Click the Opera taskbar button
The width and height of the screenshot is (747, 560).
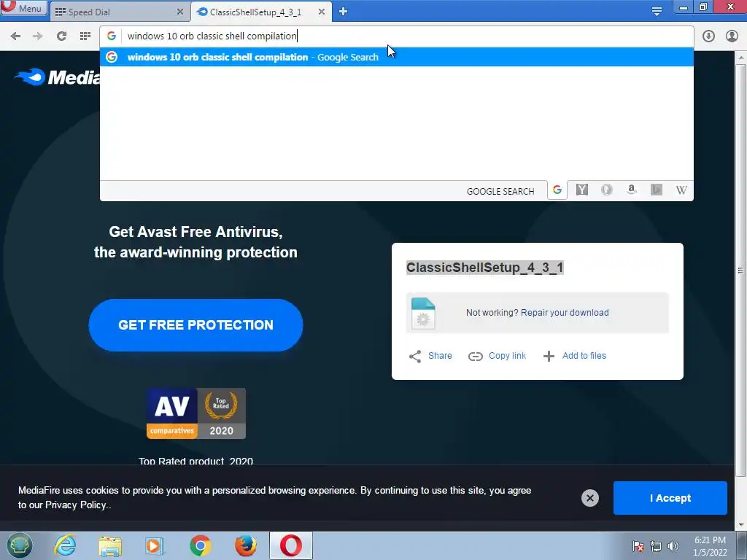[291, 545]
